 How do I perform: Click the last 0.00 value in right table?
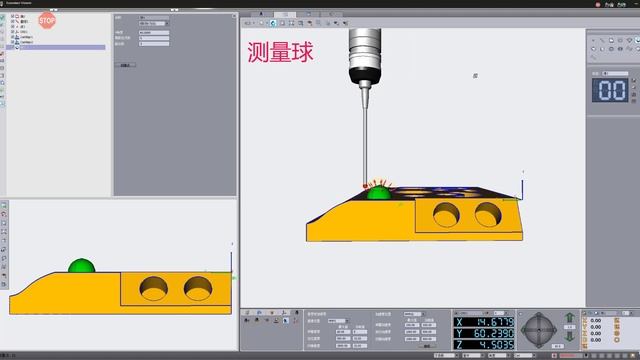[x=596, y=340]
